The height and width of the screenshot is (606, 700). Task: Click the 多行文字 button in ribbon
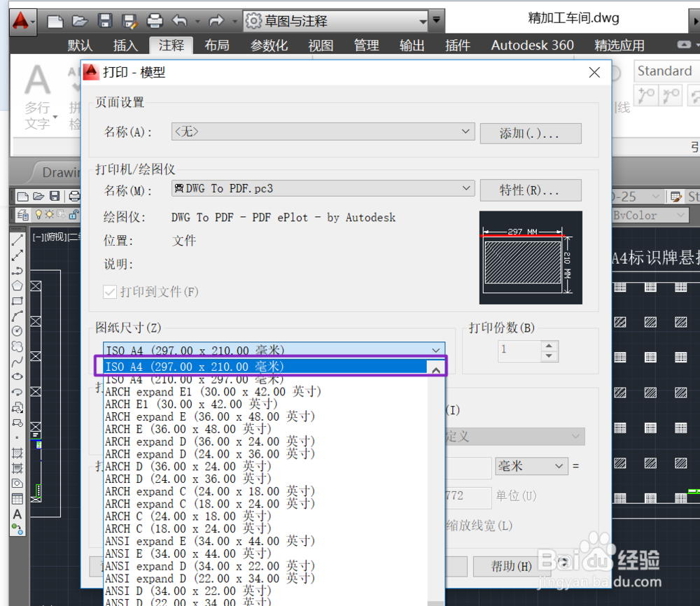37,97
